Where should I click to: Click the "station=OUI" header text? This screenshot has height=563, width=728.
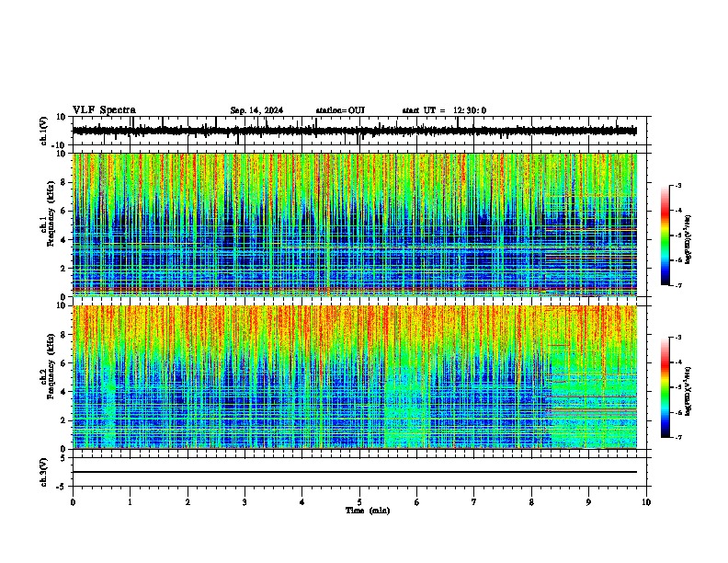coord(340,110)
